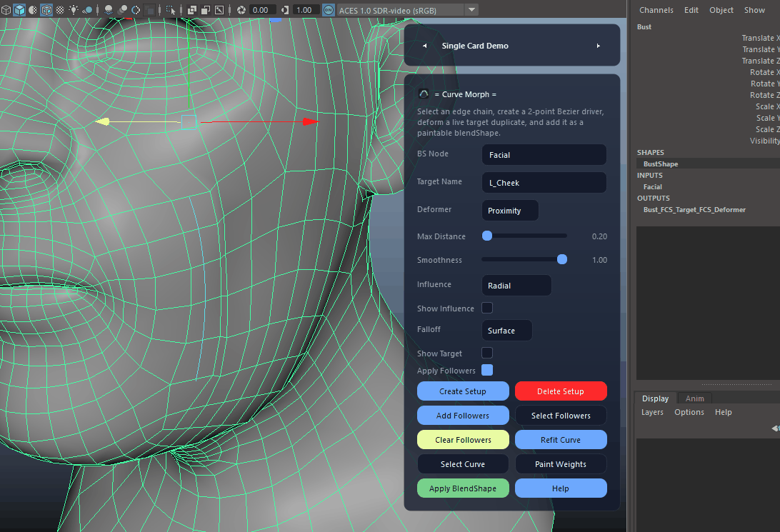Open the Show menu in Channel Box
This screenshot has width=780, height=532.
[754, 10]
